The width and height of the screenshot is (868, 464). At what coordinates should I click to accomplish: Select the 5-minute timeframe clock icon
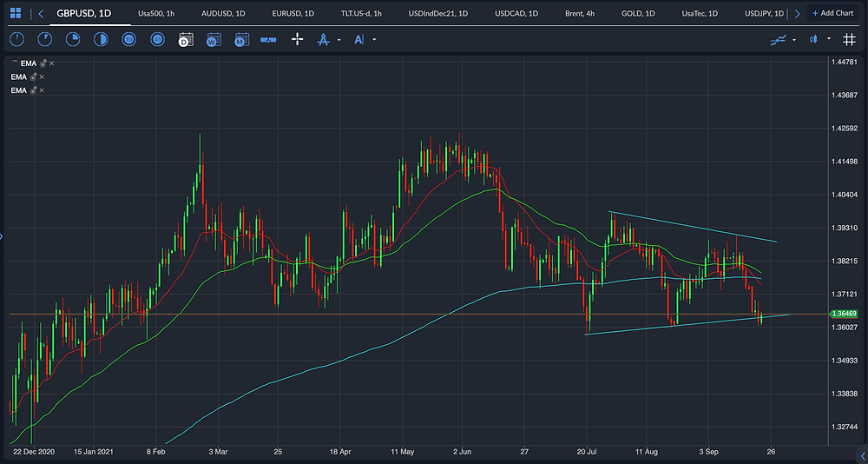pos(45,39)
